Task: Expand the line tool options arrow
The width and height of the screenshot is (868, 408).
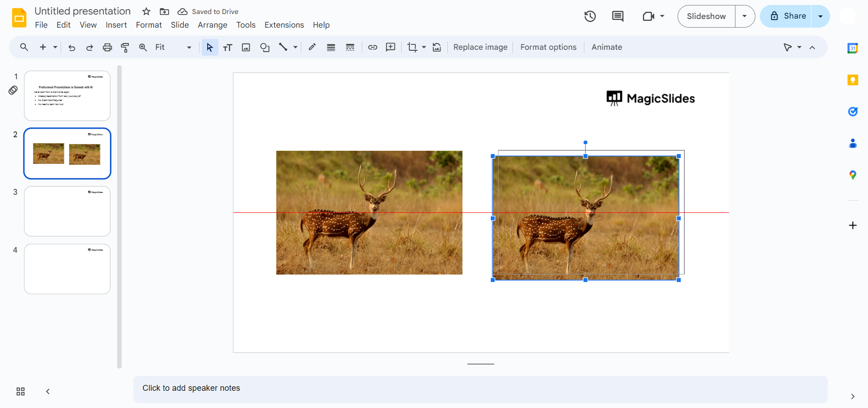Action: point(295,47)
